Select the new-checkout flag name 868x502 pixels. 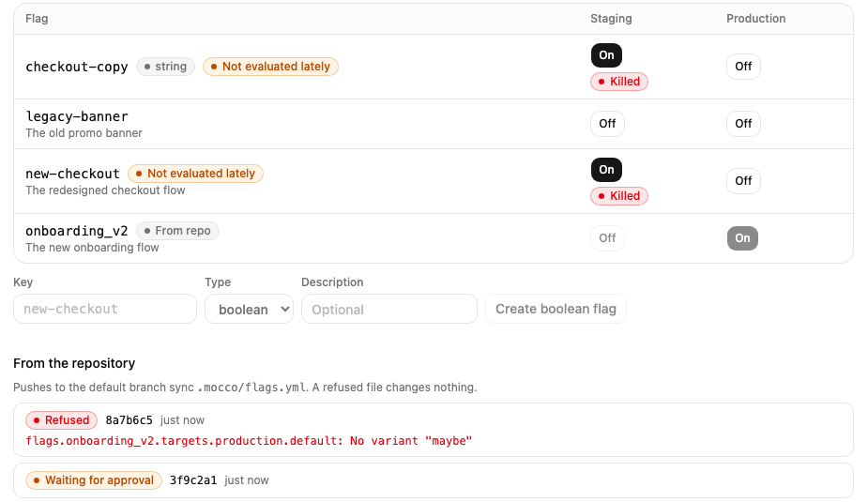(72, 174)
